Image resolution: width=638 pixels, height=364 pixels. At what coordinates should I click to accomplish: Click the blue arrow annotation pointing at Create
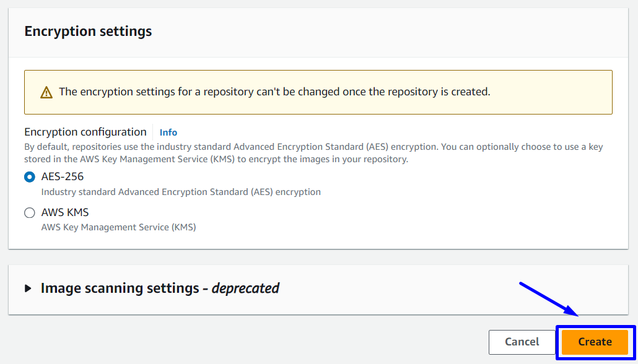pyautogui.click(x=548, y=298)
